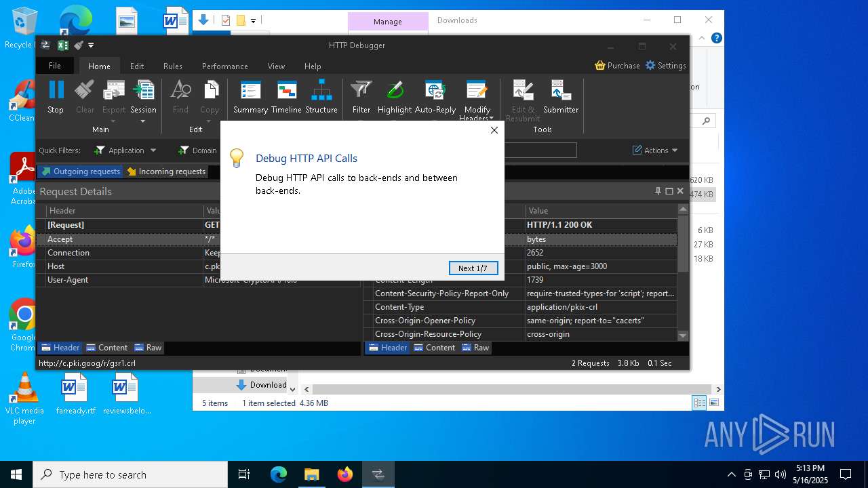Switch Explorer to large icons view
Image resolution: width=868 pixels, height=488 pixels.
click(713, 403)
